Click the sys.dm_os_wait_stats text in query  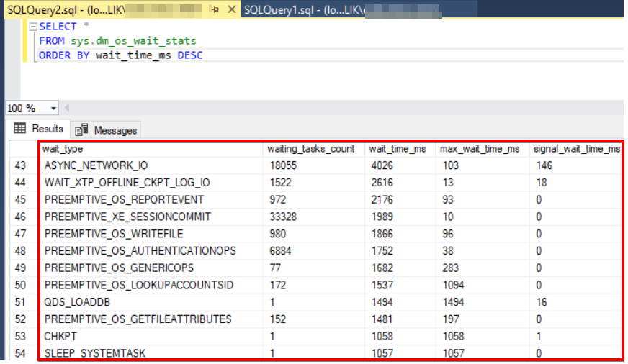133,41
